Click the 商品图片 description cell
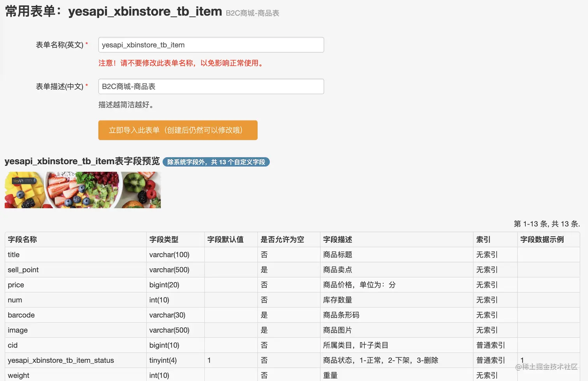 click(397, 330)
